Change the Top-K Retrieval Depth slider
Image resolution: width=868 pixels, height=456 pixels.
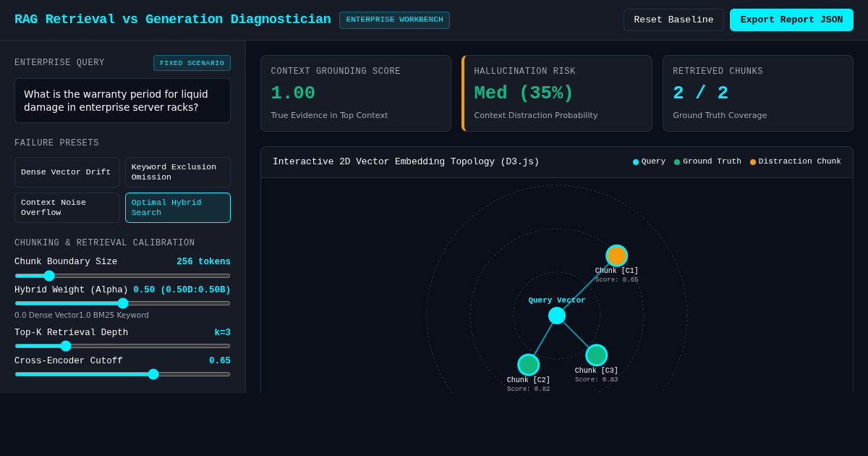122,346
